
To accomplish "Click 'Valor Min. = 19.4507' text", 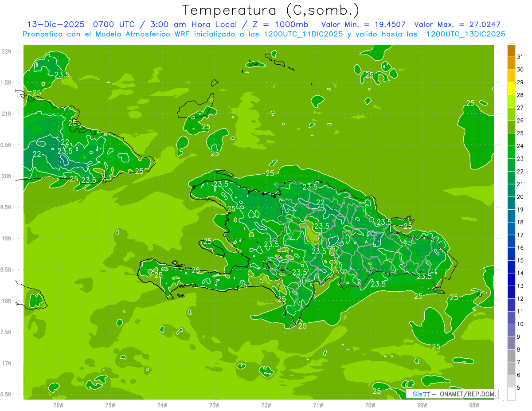I will point(363,24).
